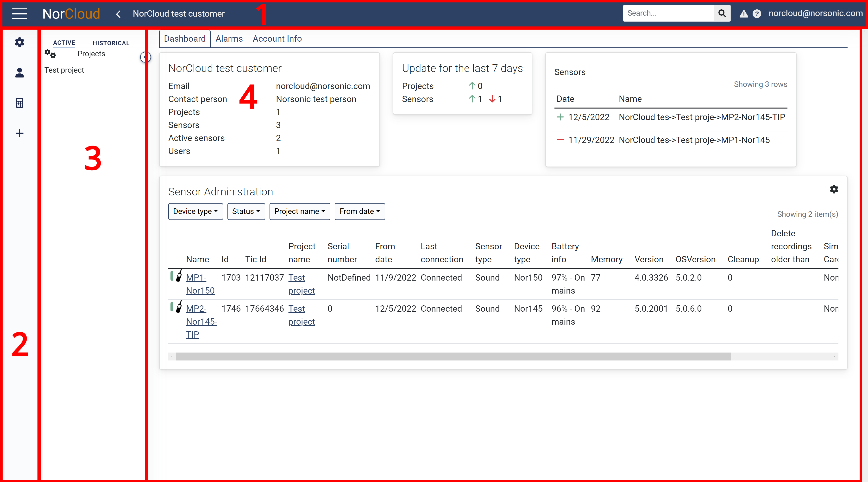Click the add/plus icon in sidebar
The image size is (868, 482).
(x=19, y=133)
